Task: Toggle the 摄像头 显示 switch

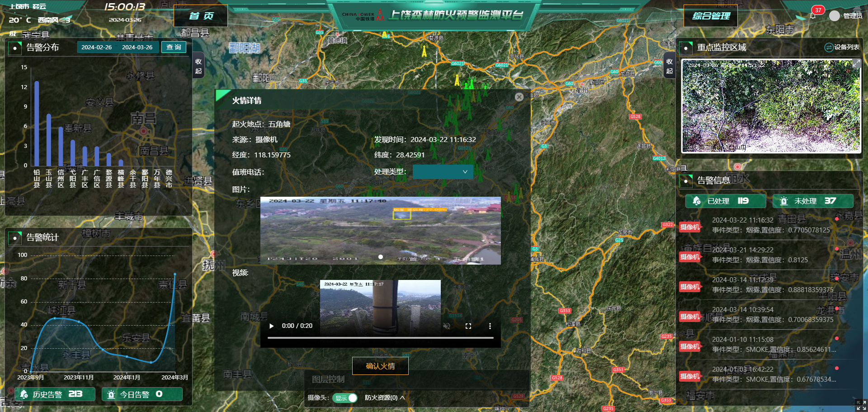Action: (x=345, y=398)
